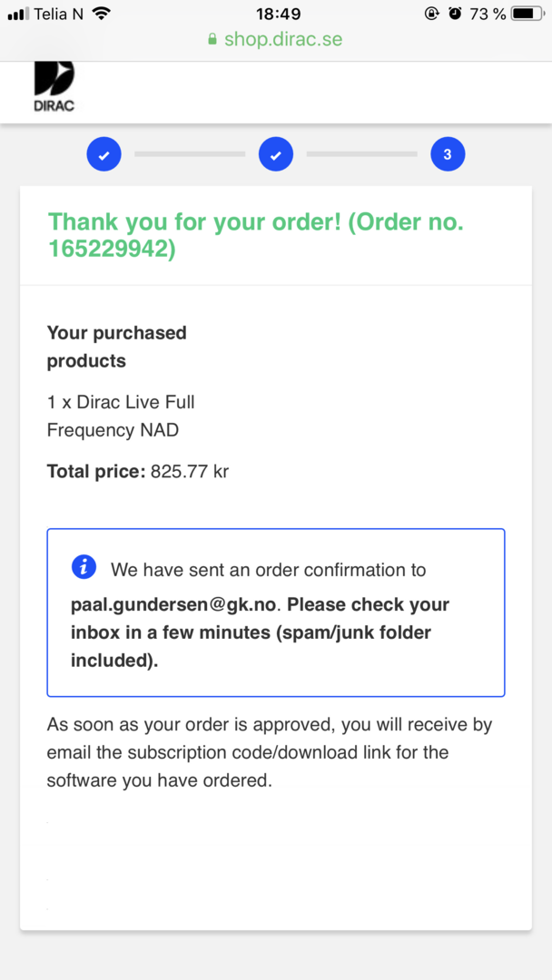Tap the Total price 825.77 kr line

click(x=137, y=472)
